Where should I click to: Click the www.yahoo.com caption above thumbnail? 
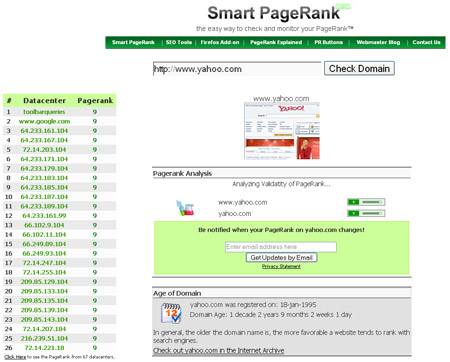pyautogui.click(x=281, y=99)
